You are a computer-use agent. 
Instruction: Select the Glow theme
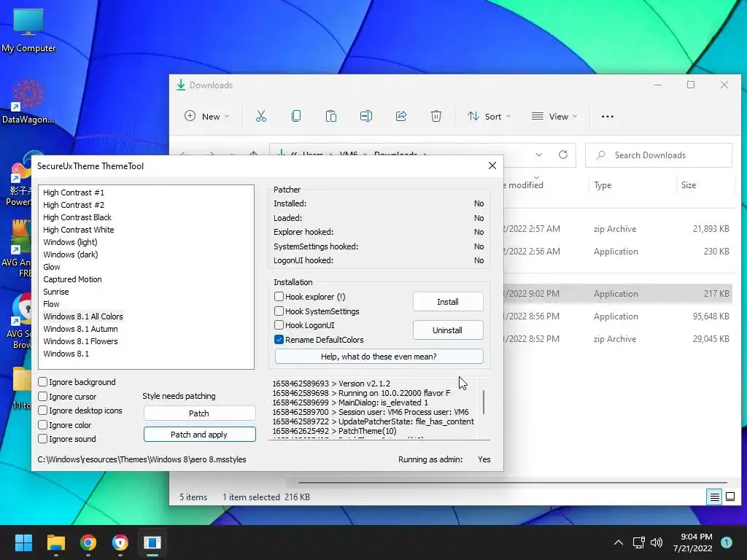click(x=52, y=267)
